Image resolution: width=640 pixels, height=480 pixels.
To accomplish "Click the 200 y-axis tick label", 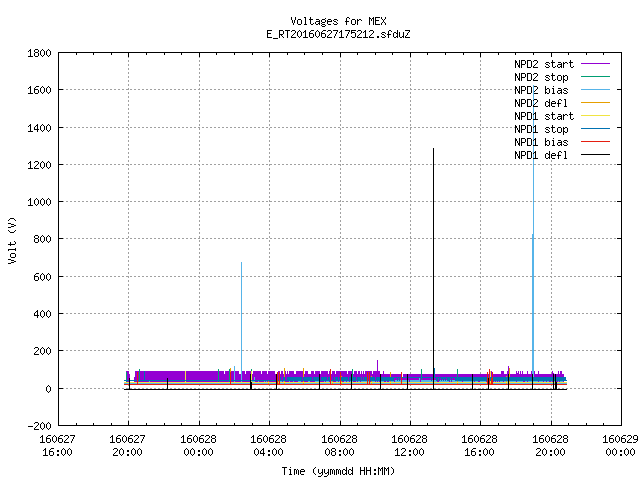I will coord(42,351).
